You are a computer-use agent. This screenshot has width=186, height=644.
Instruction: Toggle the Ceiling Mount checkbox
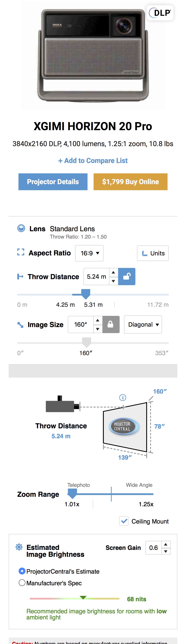coord(124,521)
